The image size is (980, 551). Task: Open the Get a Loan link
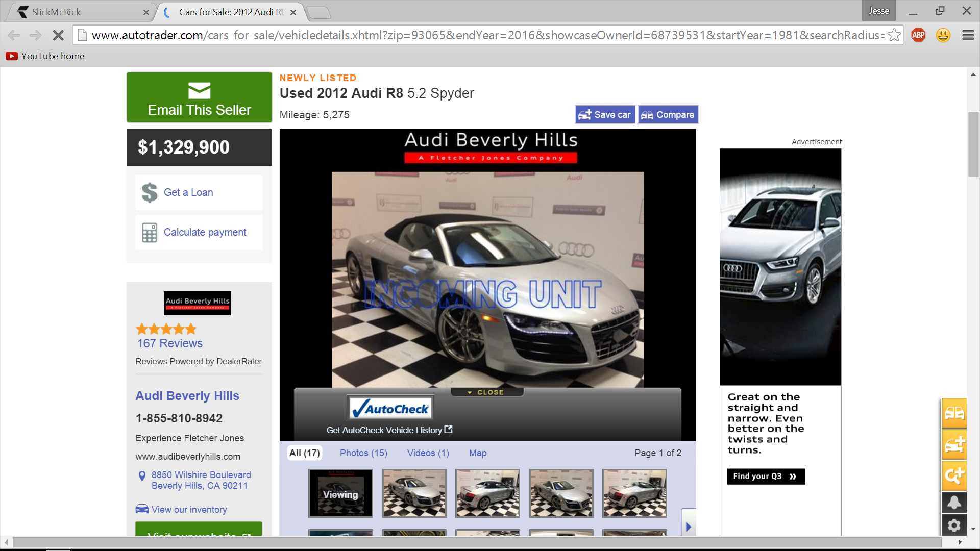(188, 192)
